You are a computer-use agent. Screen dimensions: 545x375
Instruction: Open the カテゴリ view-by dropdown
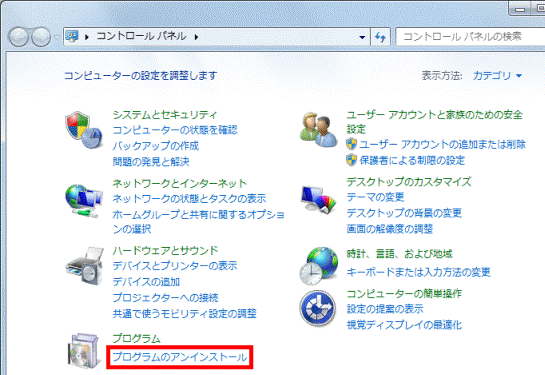(497, 75)
